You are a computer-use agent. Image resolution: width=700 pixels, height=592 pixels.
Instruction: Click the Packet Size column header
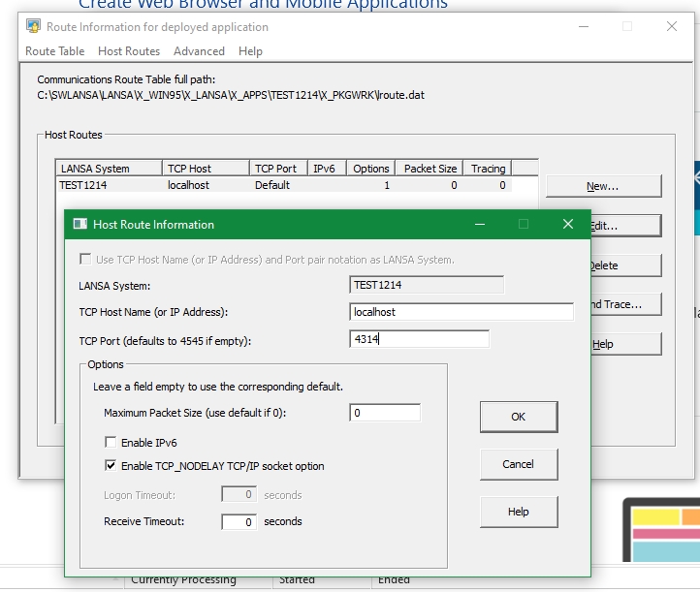430,169
